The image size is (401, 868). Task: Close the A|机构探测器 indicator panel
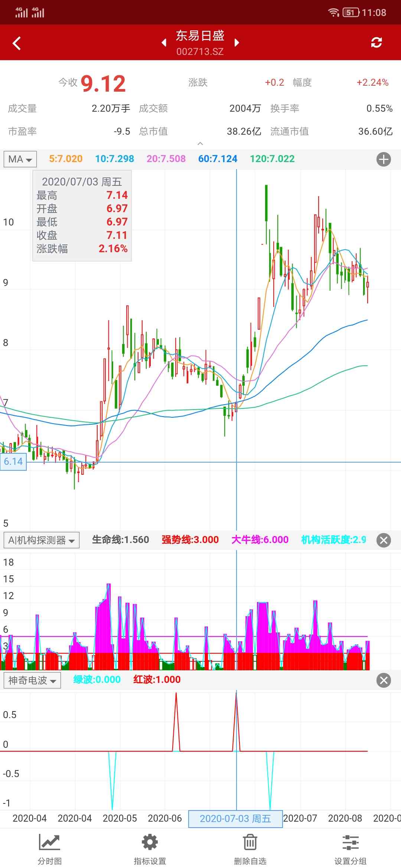click(384, 540)
